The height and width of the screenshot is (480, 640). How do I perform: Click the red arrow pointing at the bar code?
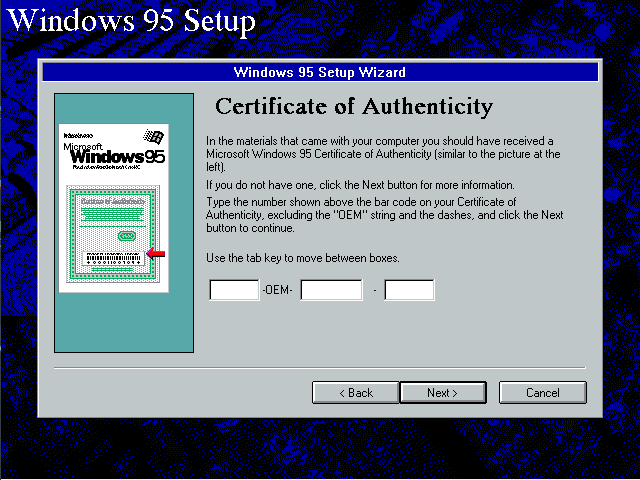155,254
